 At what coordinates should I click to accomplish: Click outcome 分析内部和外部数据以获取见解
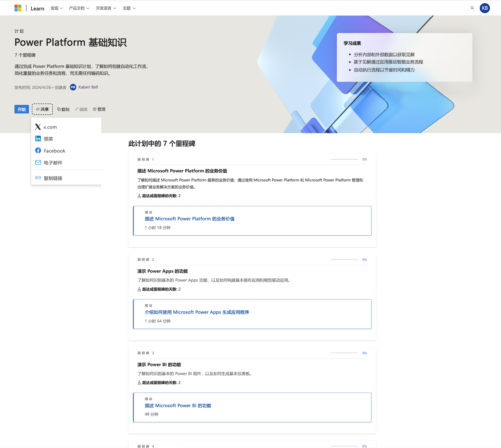(x=384, y=54)
